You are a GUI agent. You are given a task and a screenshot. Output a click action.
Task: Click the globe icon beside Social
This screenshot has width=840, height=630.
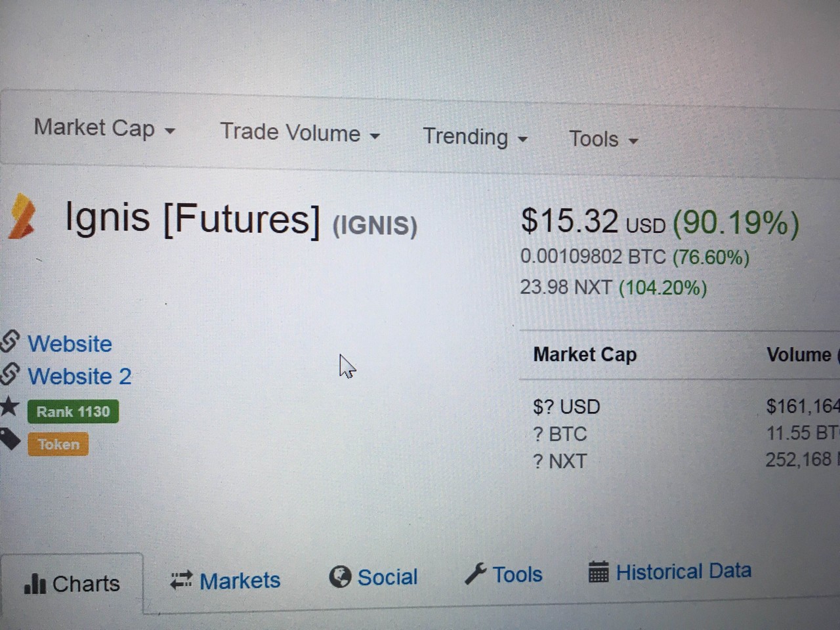(x=340, y=577)
